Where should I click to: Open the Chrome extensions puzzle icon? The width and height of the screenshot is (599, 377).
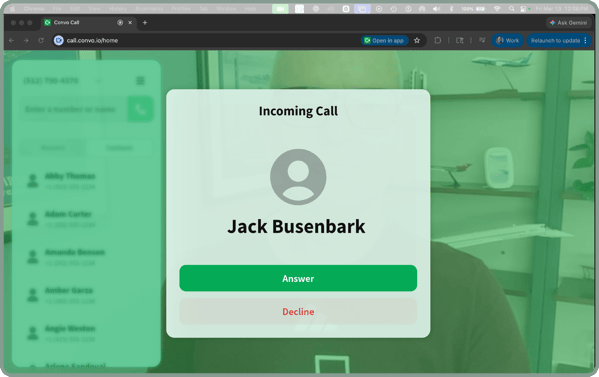click(x=438, y=40)
